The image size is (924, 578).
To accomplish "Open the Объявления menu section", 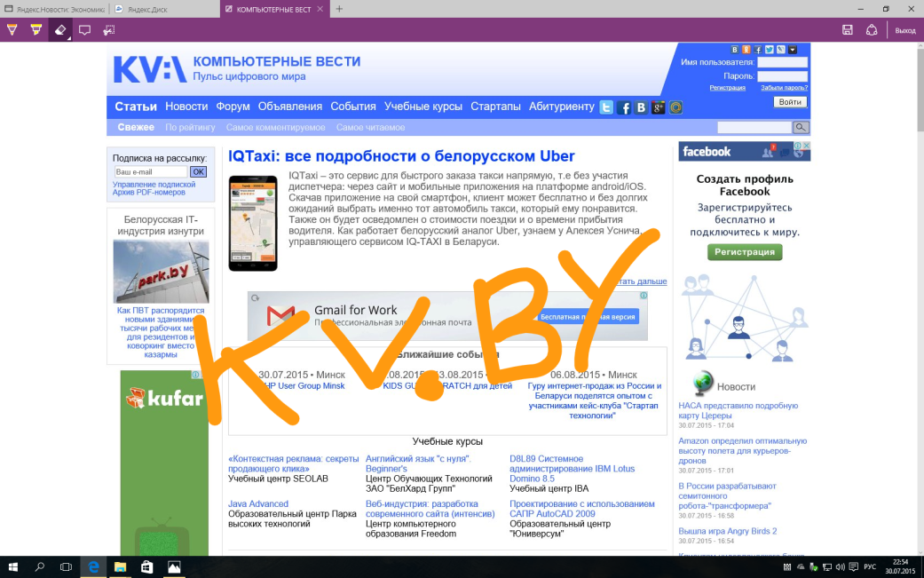I will [290, 107].
